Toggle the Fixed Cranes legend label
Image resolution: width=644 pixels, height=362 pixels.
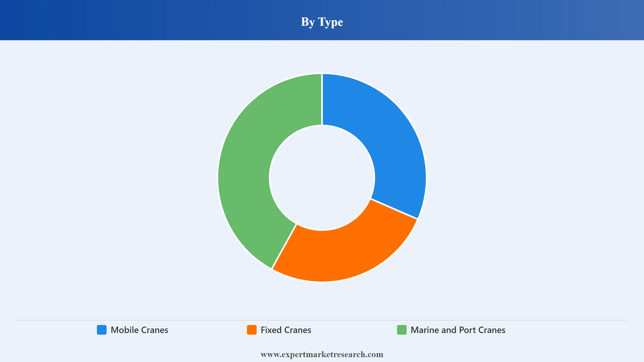click(x=286, y=330)
